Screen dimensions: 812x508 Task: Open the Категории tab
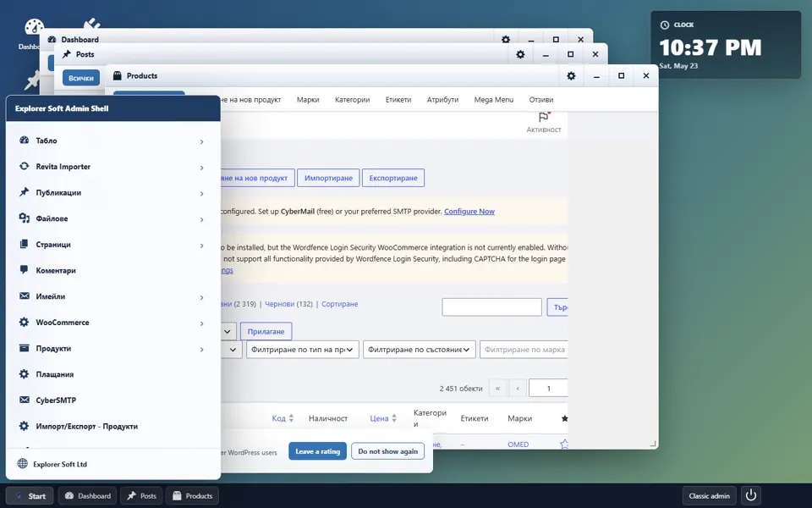coord(352,100)
